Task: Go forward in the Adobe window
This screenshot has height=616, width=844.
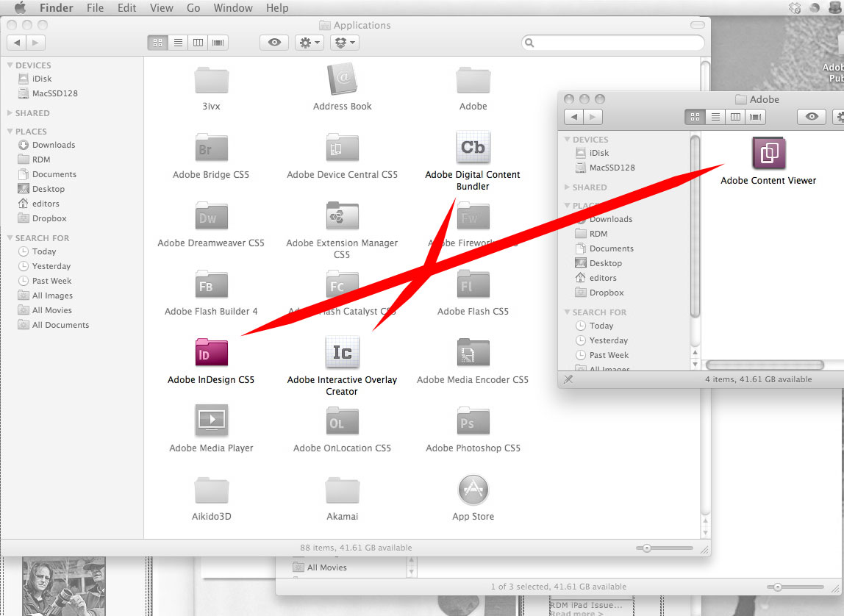Action: (x=593, y=117)
